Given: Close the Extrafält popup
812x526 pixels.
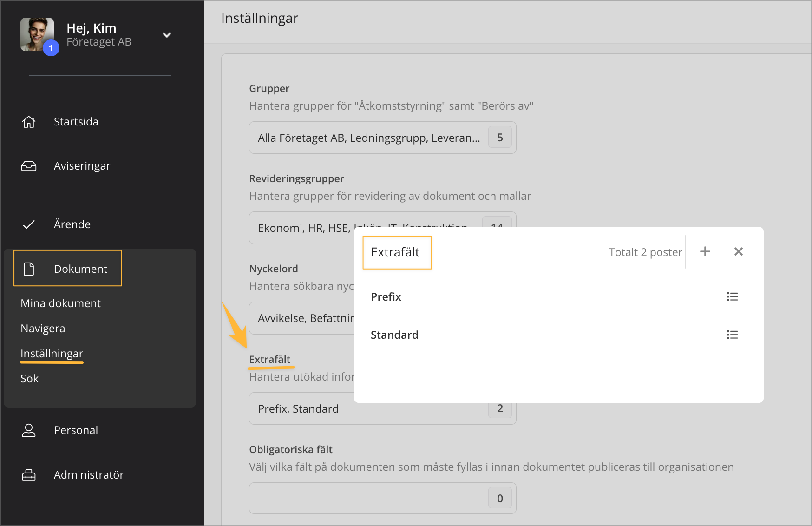Looking at the screenshot, I should point(739,251).
